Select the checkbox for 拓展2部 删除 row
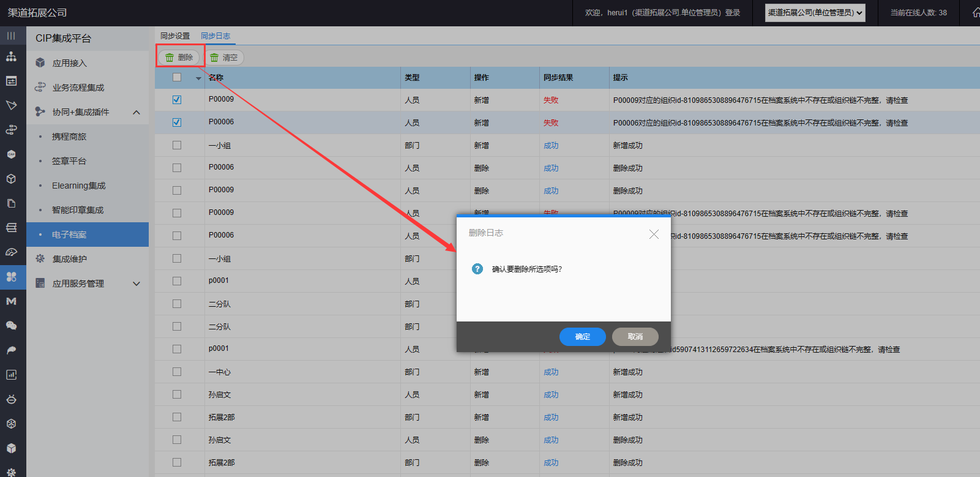Screen dimensions: 980x477 [x=177, y=462]
